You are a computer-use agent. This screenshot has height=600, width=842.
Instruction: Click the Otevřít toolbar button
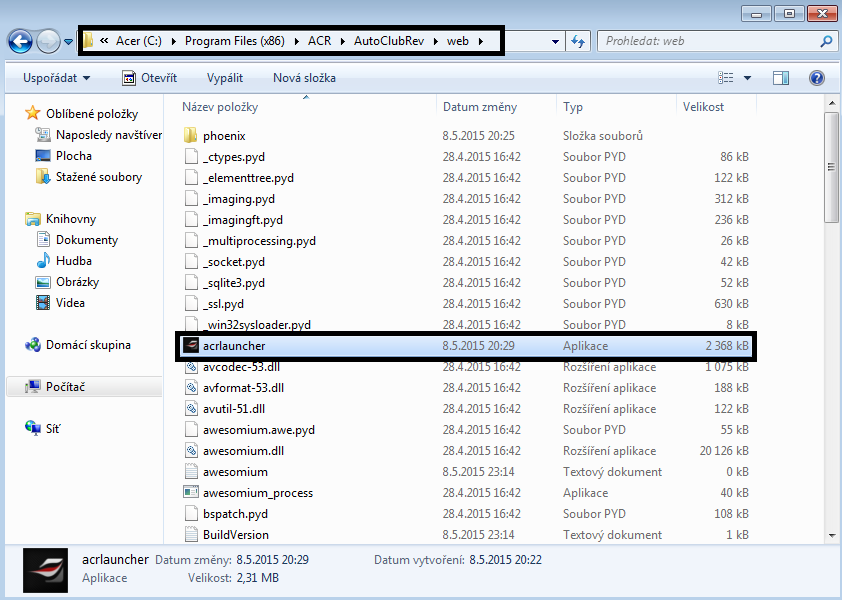coord(150,78)
